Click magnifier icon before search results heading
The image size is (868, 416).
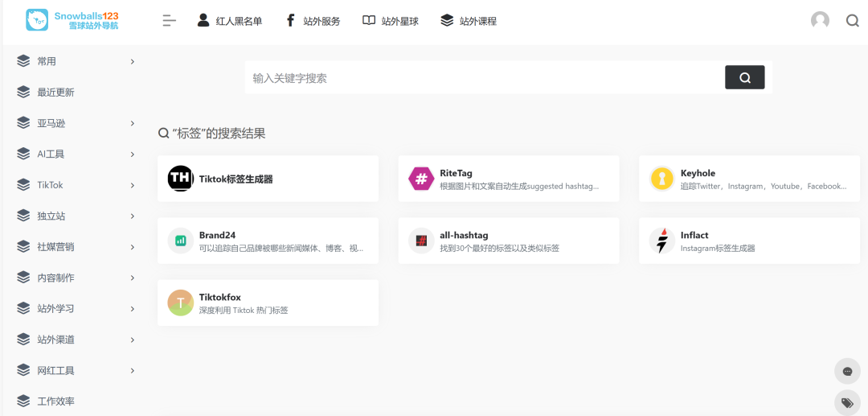click(163, 134)
